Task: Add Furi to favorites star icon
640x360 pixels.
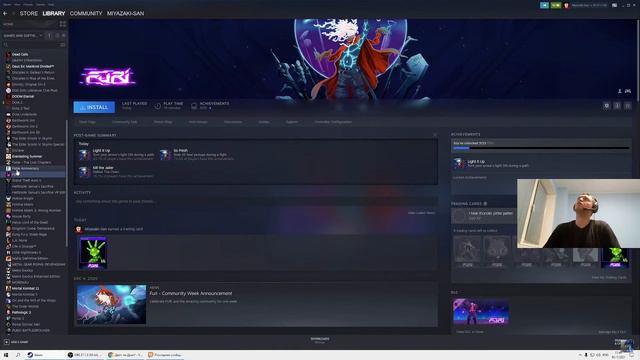Action: pos(628,106)
